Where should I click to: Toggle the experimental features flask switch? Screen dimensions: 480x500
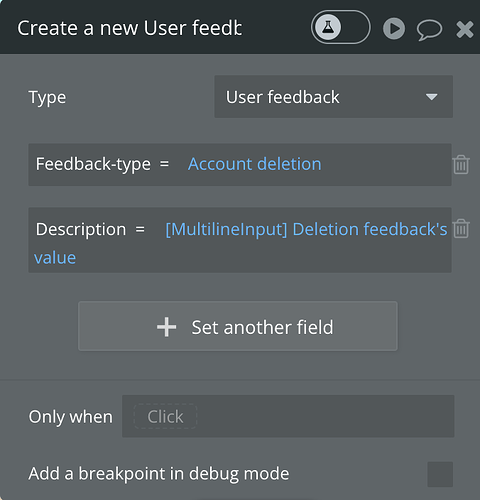point(340,27)
